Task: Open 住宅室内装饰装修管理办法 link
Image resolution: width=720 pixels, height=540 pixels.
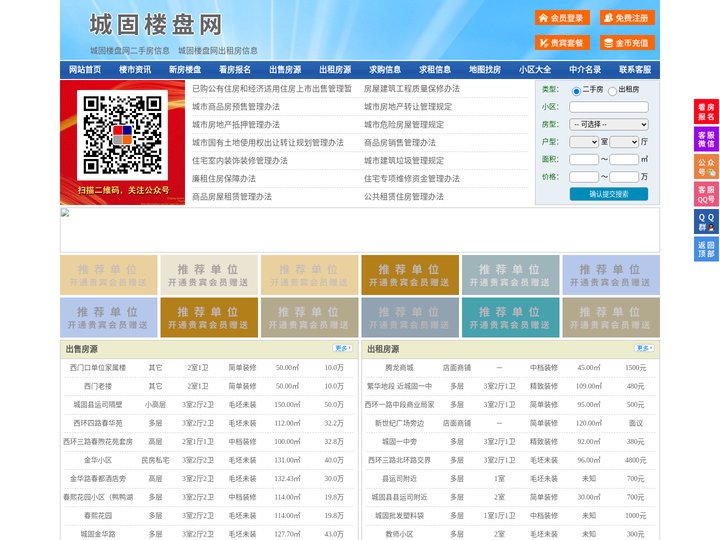Action: tap(240, 161)
